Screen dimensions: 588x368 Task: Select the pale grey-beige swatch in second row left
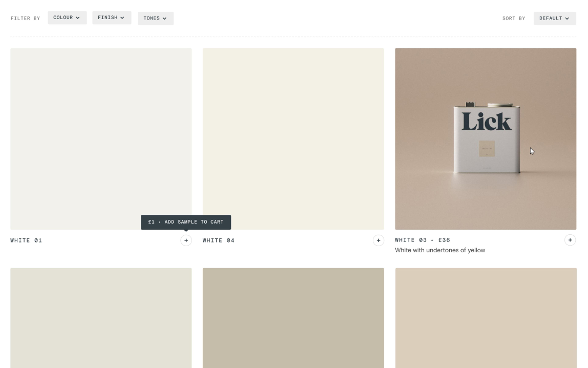[x=101, y=318]
